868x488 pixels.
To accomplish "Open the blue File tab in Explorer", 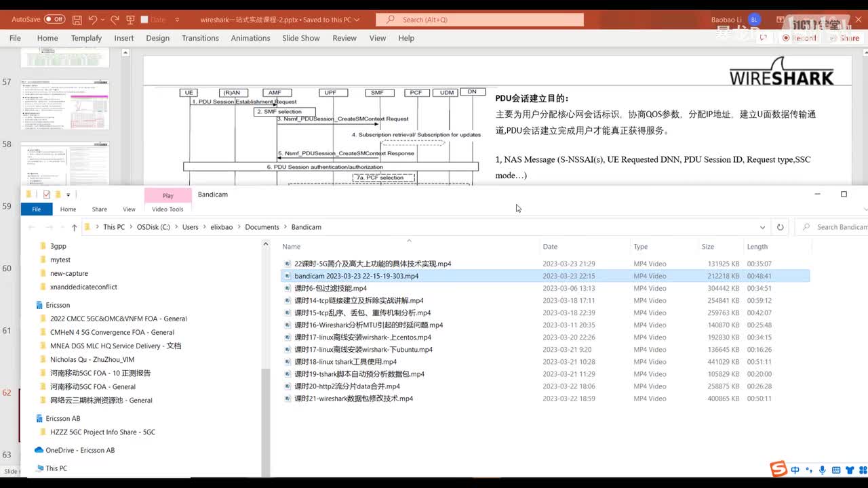I will (36, 209).
